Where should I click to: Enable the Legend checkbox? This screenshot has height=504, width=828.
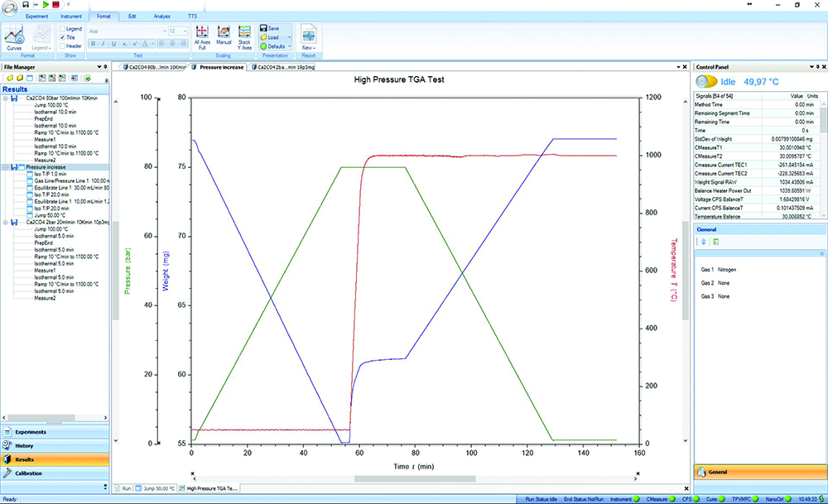(x=62, y=28)
